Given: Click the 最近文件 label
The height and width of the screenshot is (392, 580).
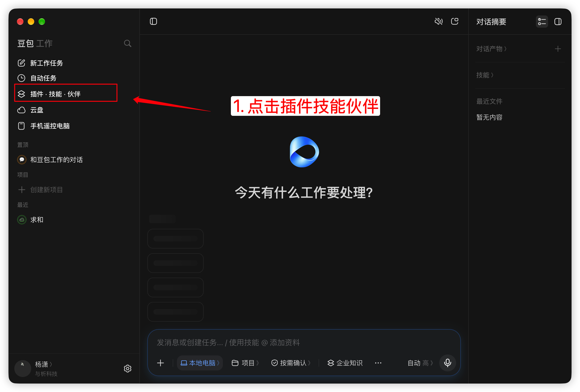Looking at the screenshot, I should 489,101.
